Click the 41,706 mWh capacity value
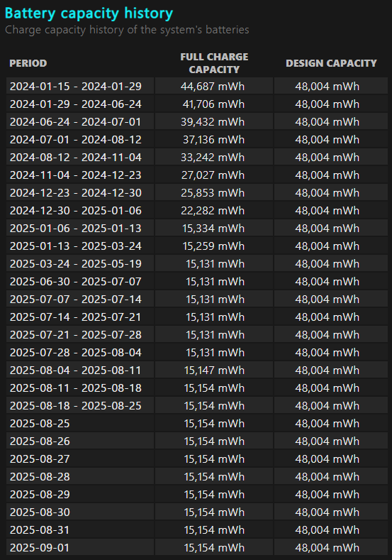Screen dimensions: 392x560 tap(213, 104)
